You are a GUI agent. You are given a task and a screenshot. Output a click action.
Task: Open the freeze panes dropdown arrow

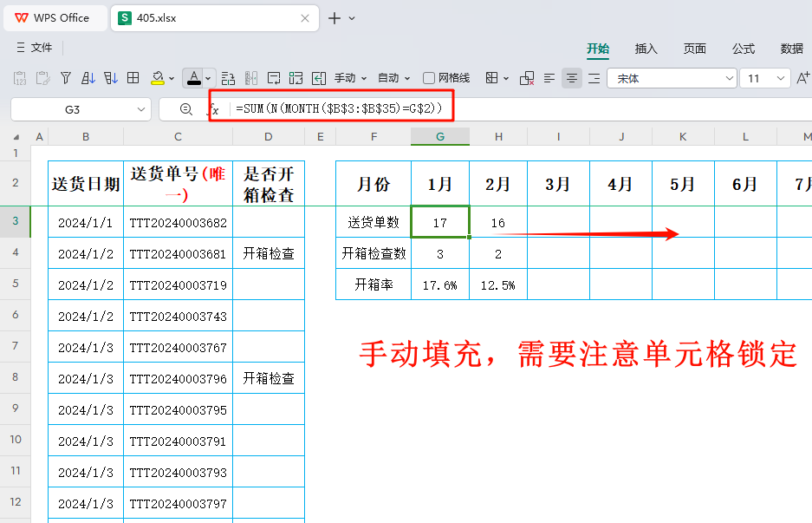pyautogui.click(x=506, y=79)
